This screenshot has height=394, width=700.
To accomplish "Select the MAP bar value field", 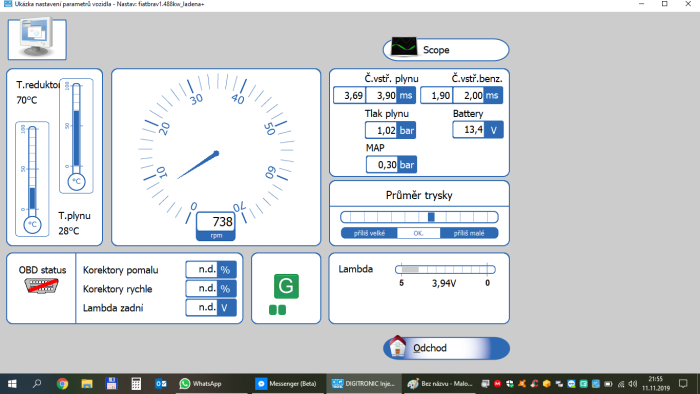I will click(x=391, y=165).
